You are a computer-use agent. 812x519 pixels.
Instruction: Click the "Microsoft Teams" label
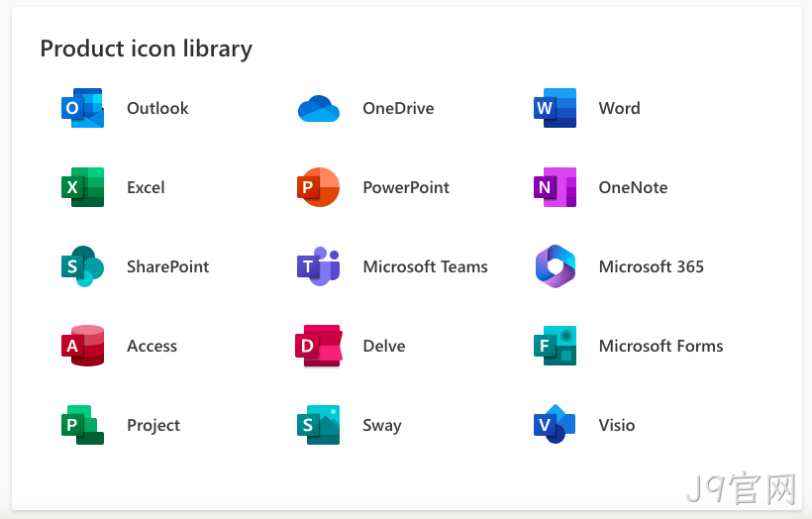tap(425, 266)
